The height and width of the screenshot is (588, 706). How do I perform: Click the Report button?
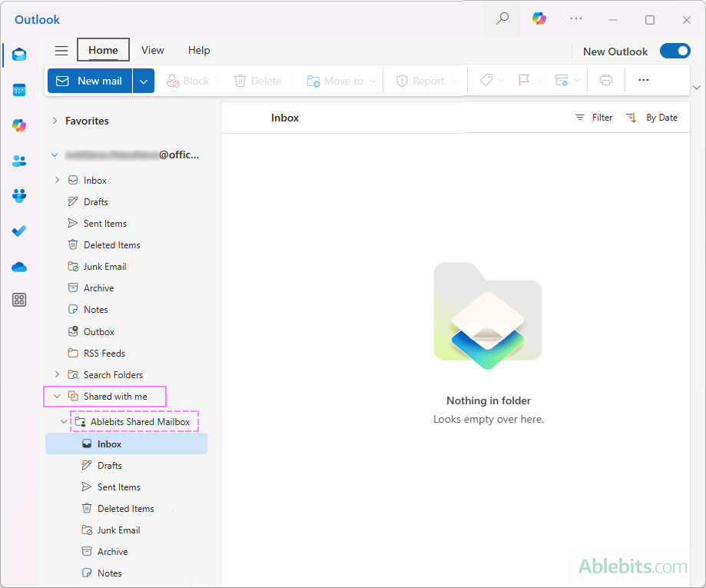coord(420,81)
